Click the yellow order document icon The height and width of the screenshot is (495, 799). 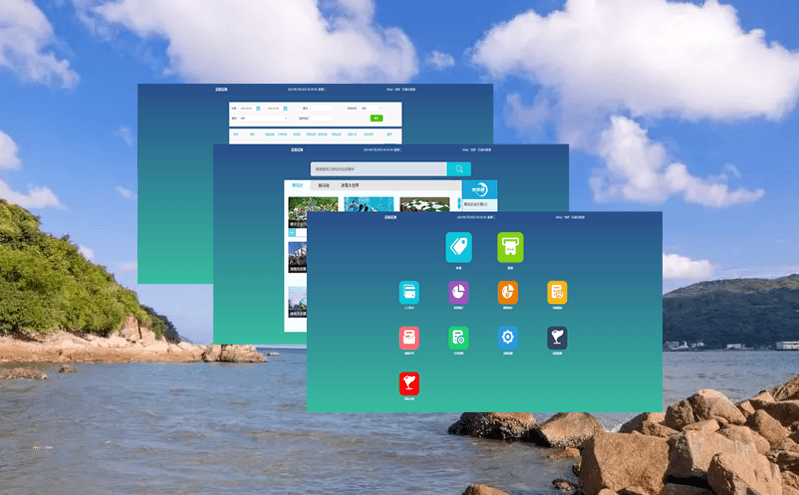pos(557,292)
